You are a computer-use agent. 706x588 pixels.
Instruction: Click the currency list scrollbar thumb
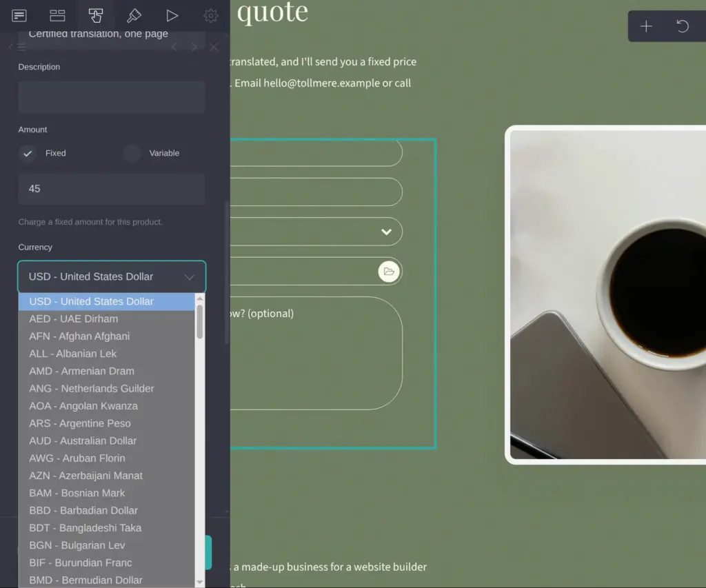(200, 322)
